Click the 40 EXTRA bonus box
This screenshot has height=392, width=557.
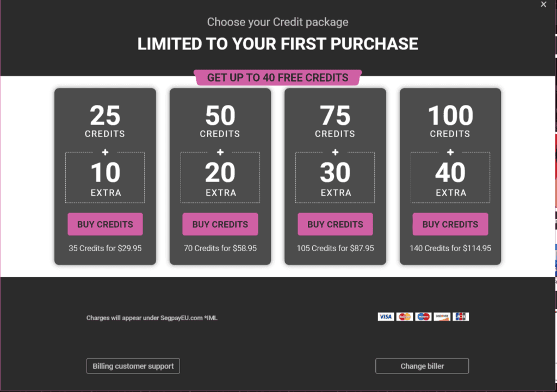point(450,178)
